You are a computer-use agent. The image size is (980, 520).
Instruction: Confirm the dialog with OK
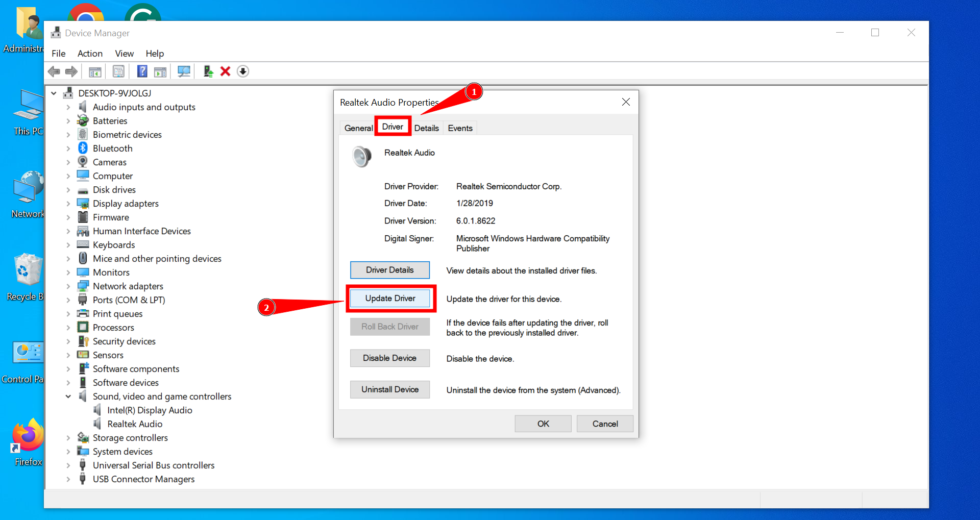[543, 424]
